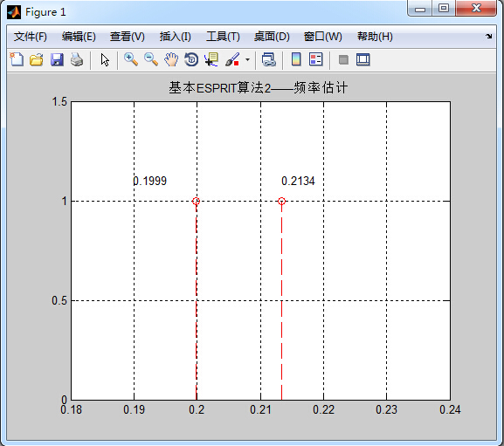The height and width of the screenshot is (446, 504).
Task: Click the Hide Plot Tools icon
Action: tap(343, 59)
